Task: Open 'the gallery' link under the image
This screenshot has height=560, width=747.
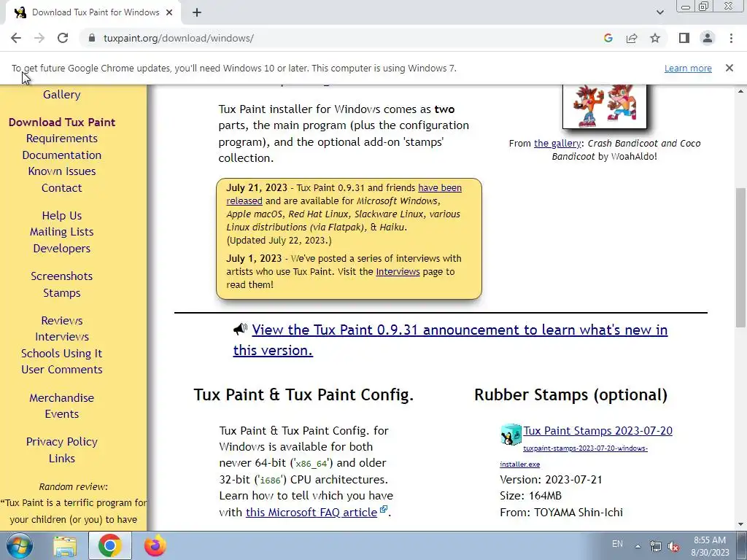Action: [557, 144]
